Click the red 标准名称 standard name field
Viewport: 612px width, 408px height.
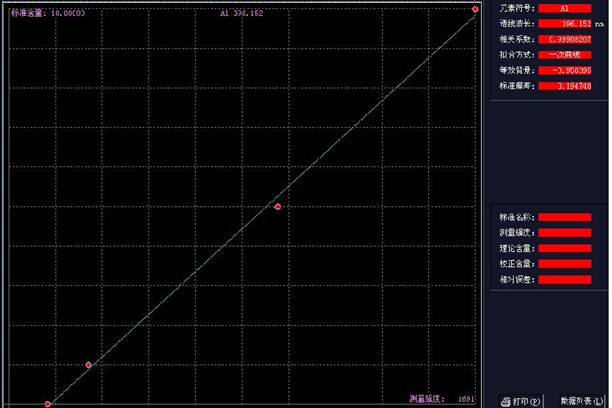coord(564,216)
